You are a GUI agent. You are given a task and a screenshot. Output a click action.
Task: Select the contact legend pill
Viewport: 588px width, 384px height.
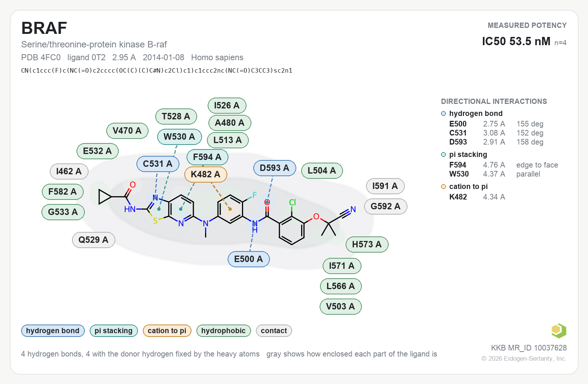[x=274, y=331]
